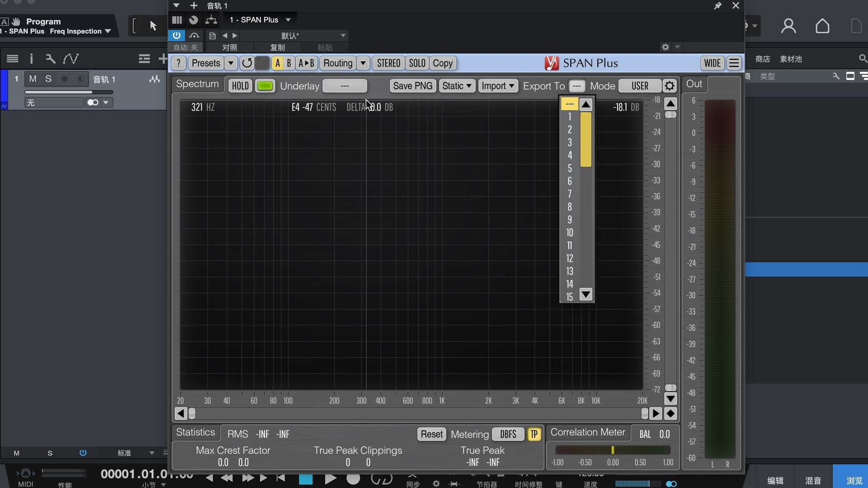Image resolution: width=868 pixels, height=488 pixels.
Task: Toggle the plugin power bypass button
Action: pyautogui.click(x=176, y=35)
